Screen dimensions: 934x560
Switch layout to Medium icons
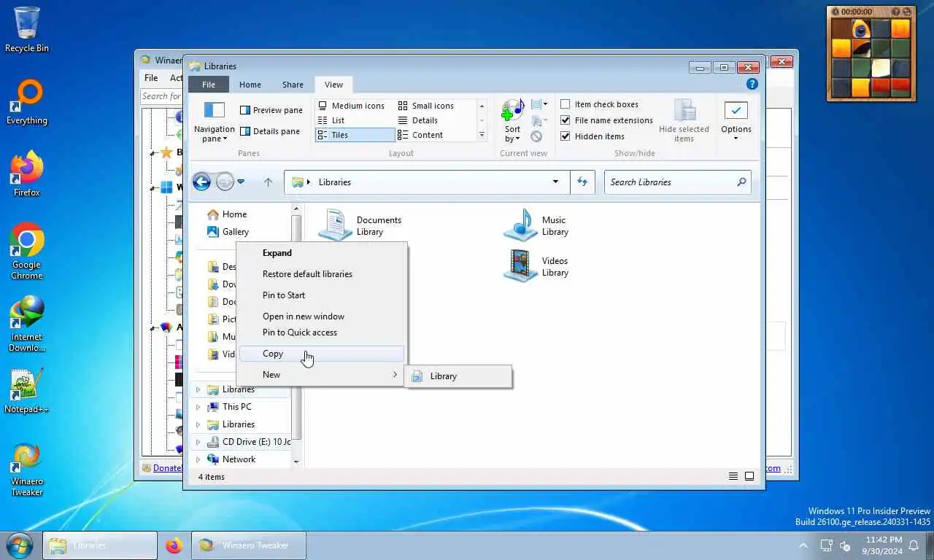tap(351, 106)
